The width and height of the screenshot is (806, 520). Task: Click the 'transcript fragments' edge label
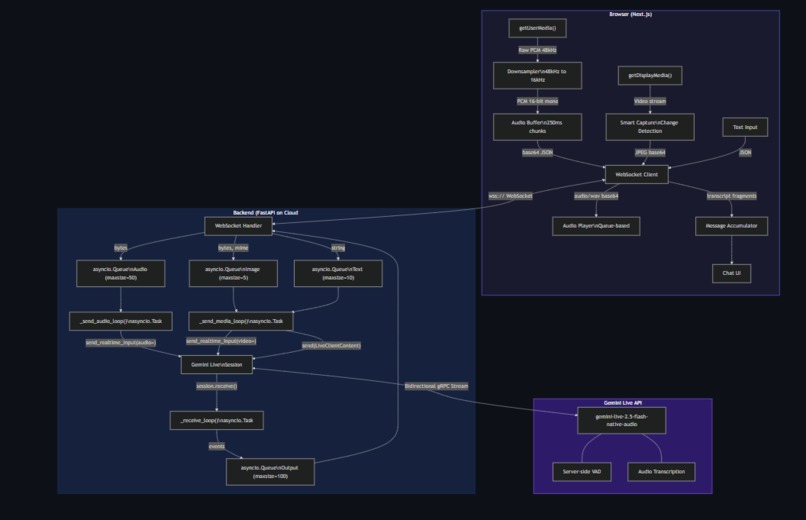[x=731, y=196]
